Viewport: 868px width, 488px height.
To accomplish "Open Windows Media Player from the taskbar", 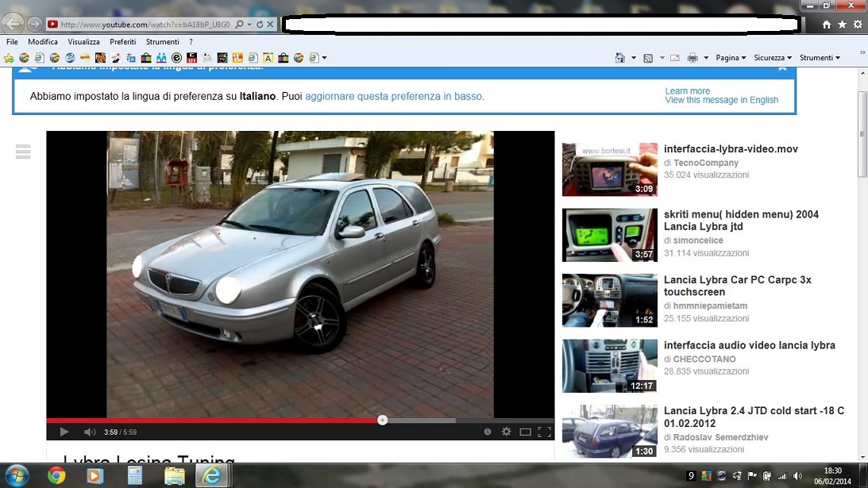I will coord(95,476).
